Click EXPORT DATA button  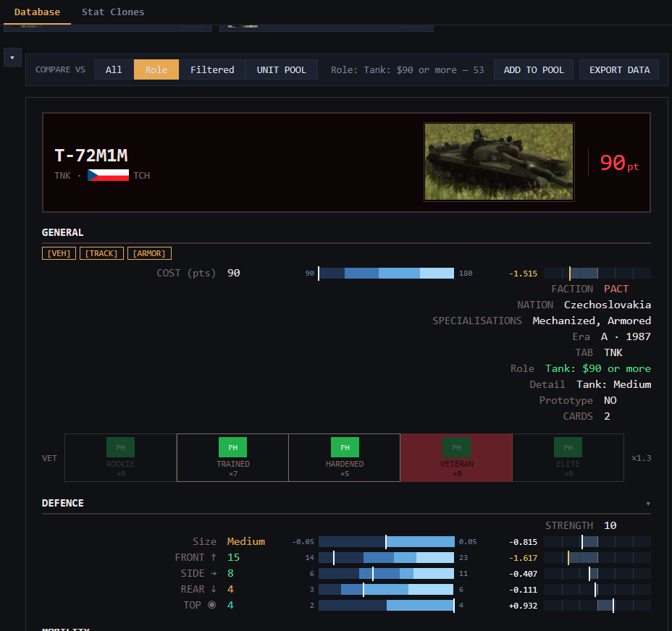(619, 69)
